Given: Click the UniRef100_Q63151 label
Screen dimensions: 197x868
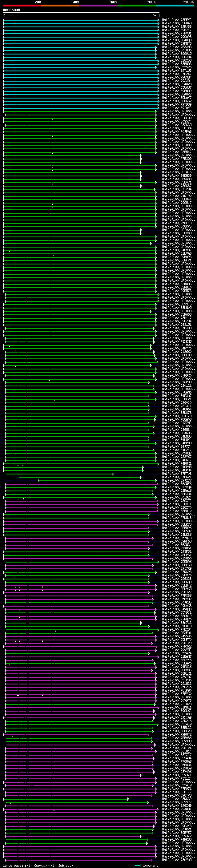Looking at the screenshot, I should pos(177,325).
